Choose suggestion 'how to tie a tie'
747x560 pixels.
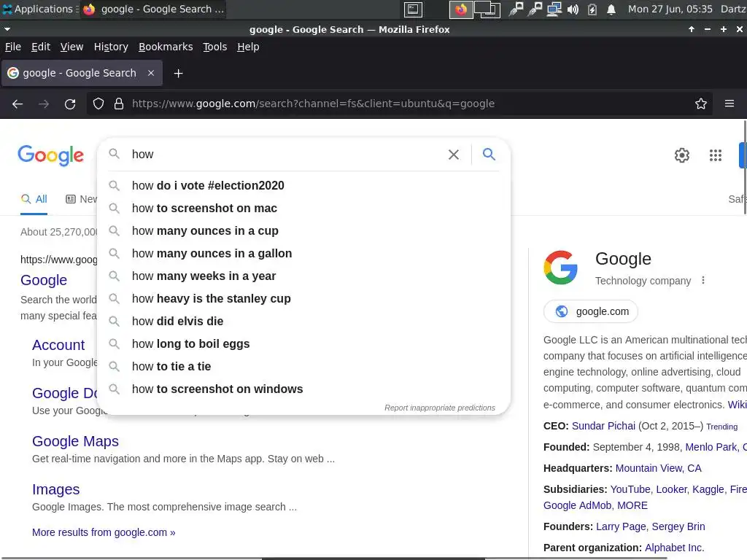coord(303,366)
